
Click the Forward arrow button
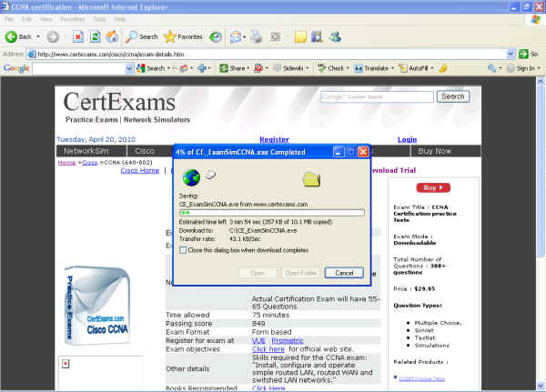coord(53,36)
